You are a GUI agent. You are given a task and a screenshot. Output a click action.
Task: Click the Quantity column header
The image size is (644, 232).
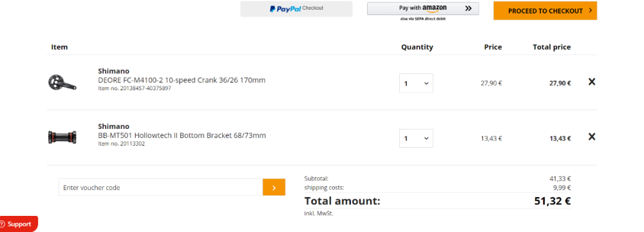coord(417,47)
